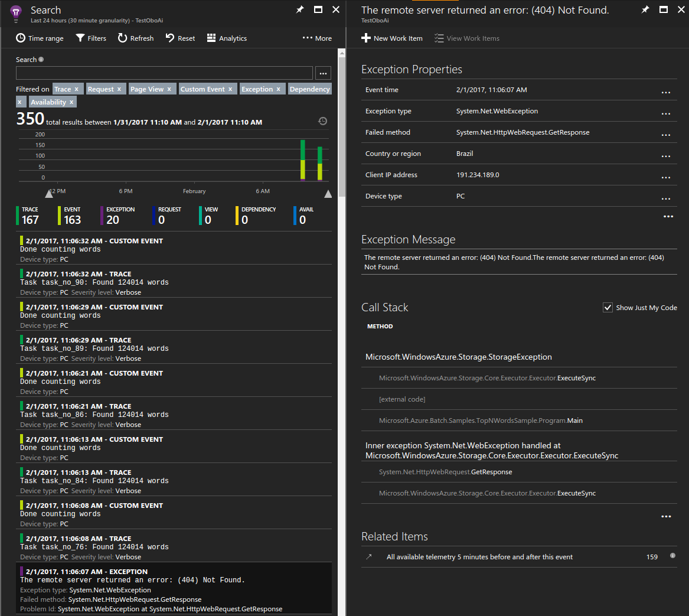This screenshot has height=616, width=689.
Task: Open the ellipsis next to Exception type
Action: tap(666, 113)
